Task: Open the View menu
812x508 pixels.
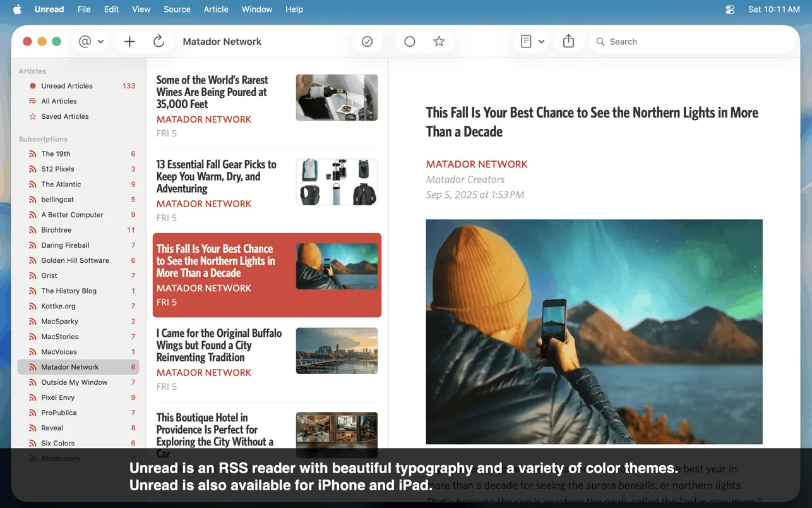Action: point(141,9)
